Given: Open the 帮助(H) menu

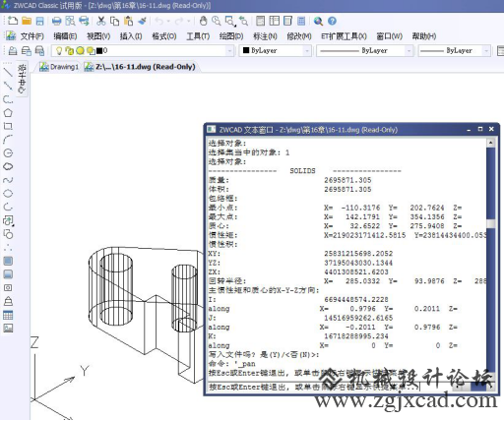Looking at the screenshot, I should pos(424,36).
